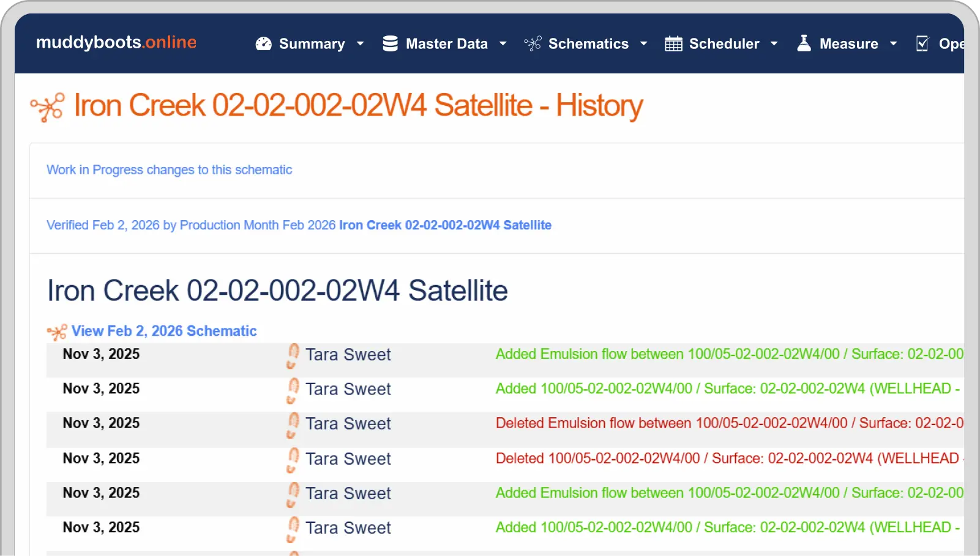
Task: Open Work in Progress changes link
Action: pyautogui.click(x=169, y=170)
